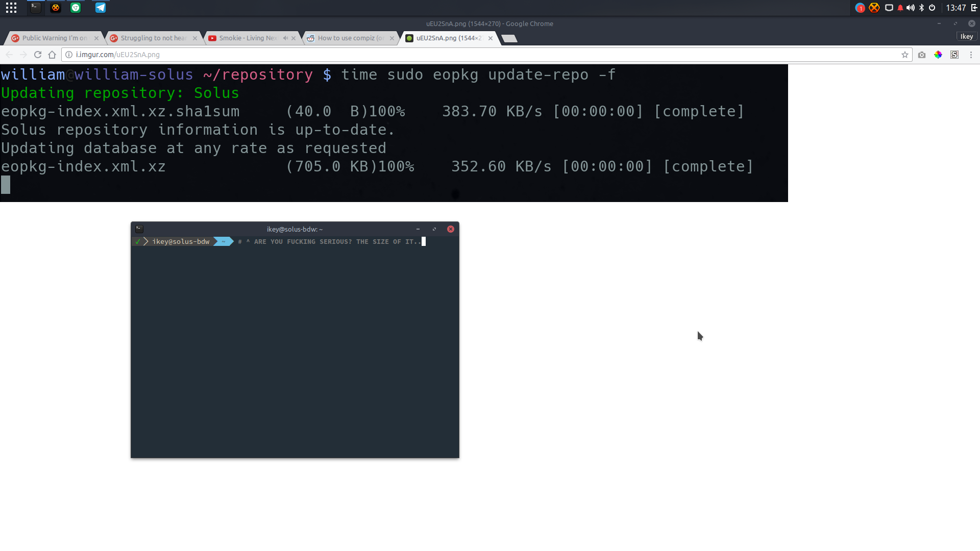Image resolution: width=980 pixels, height=551 pixels.
Task: Open the Bluetooth indicator
Action: pos(922,8)
